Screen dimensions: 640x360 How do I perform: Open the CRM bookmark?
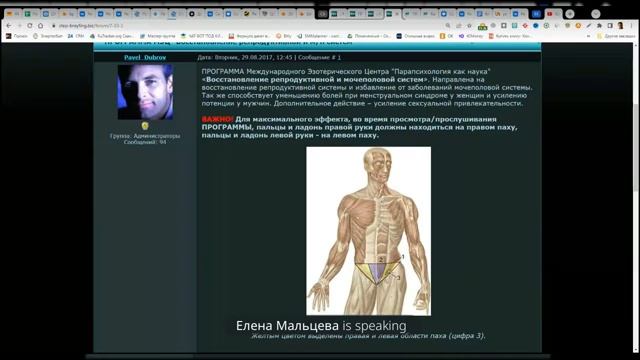click(x=76, y=36)
